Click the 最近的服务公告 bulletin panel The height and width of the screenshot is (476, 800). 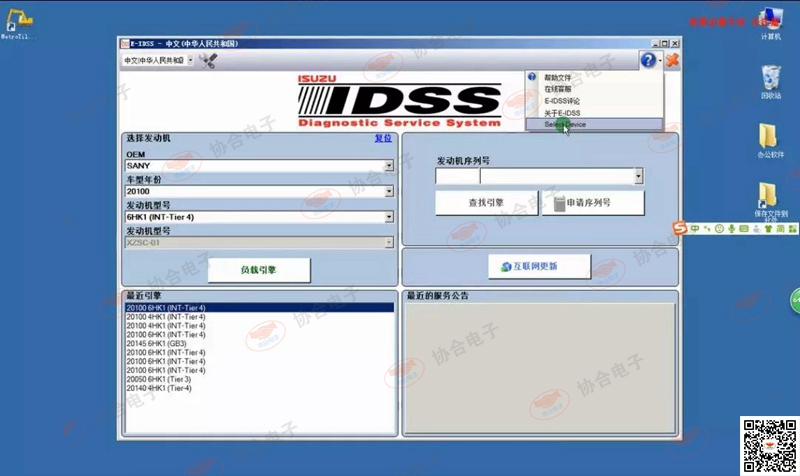coord(540,367)
